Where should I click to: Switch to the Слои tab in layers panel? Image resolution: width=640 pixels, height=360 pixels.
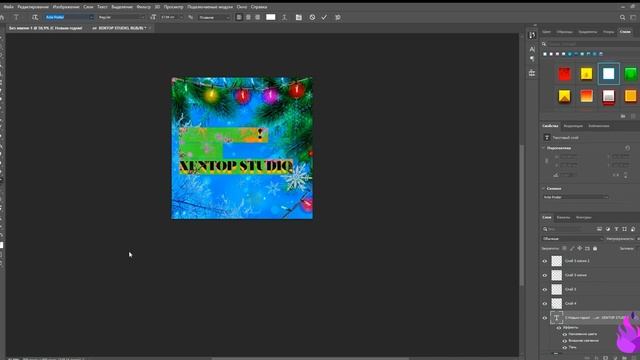point(547,218)
